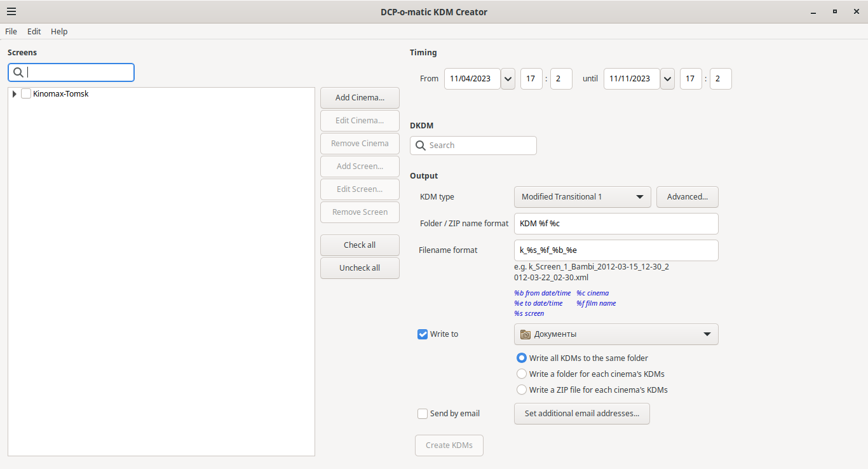Disable the Write to checkbox
Image resolution: width=868 pixels, height=469 pixels.
coord(423,334)
